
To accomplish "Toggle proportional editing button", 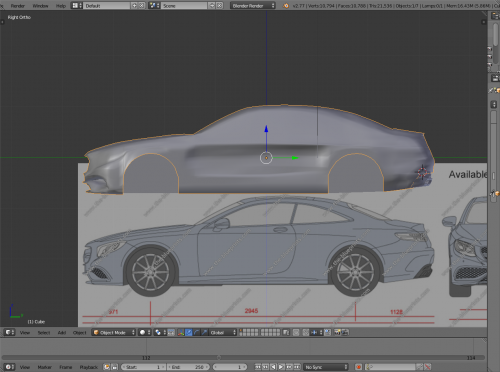I will pyautogui.click(x=296, y=332).
